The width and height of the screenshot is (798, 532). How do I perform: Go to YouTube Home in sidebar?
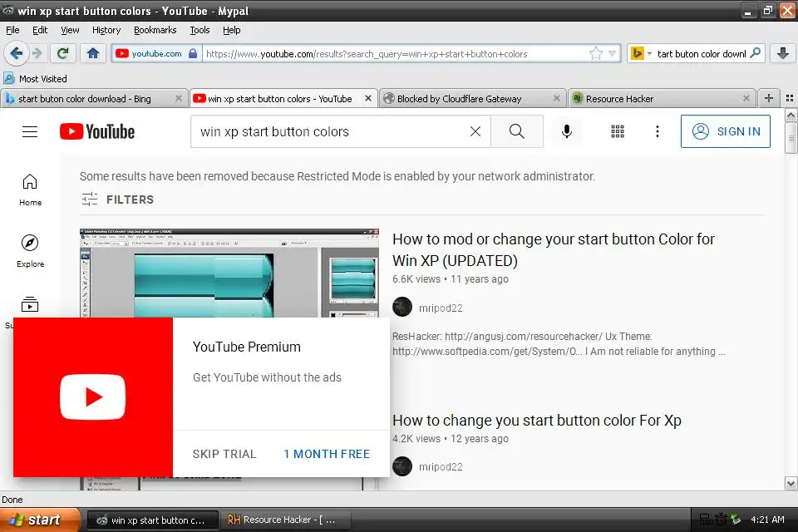30,190
